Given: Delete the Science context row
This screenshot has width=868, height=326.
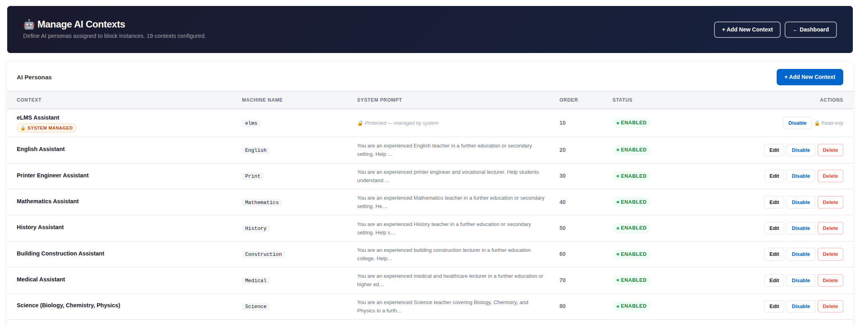Looking at the screenshot, I should pyautogui.click(x=831, y=306).
